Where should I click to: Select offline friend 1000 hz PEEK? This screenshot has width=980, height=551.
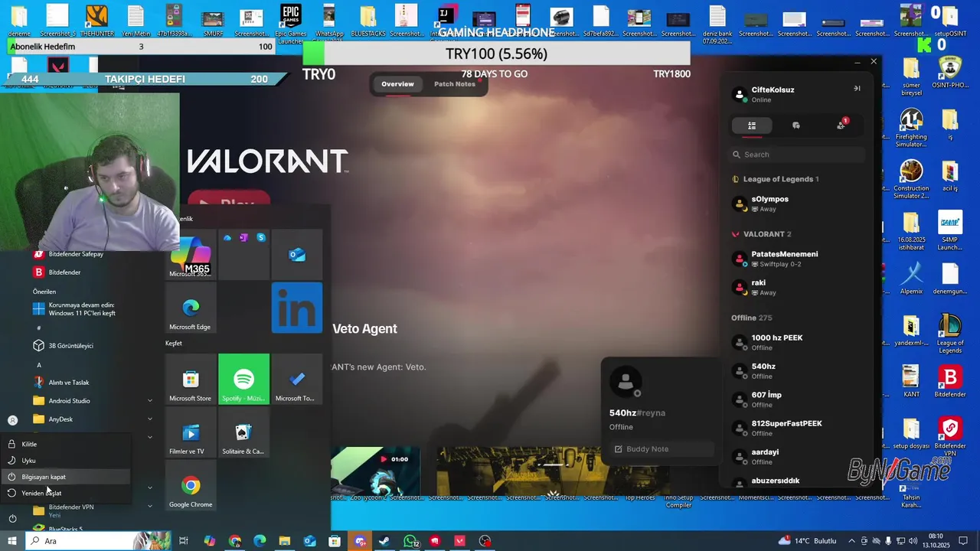[796, 342]
